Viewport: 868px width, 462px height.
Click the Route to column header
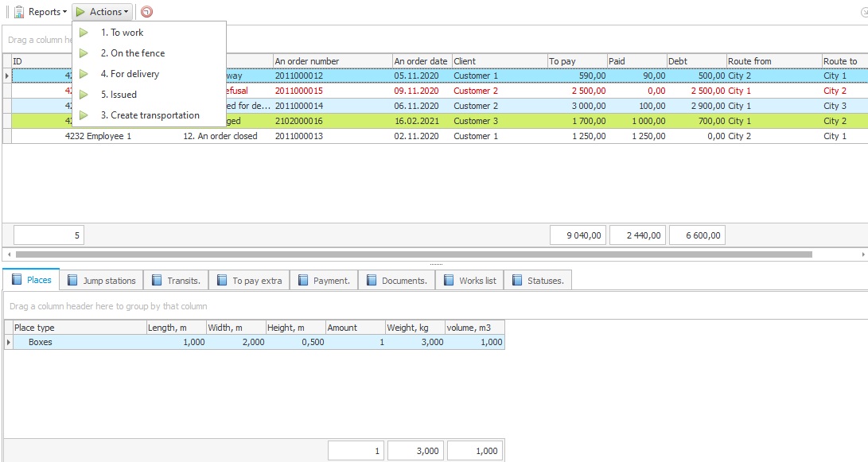(x=845, y=61)
